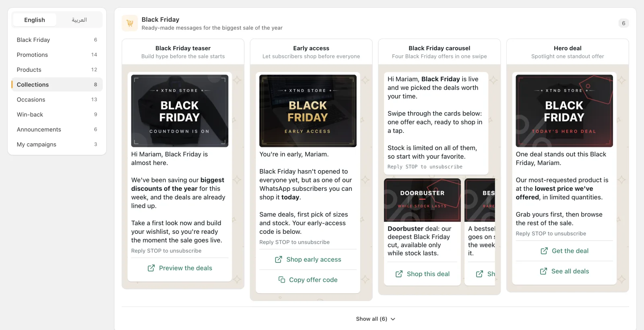Open the Today's Hero Deal banner image
644x330 pixels.
pos(564,111)
